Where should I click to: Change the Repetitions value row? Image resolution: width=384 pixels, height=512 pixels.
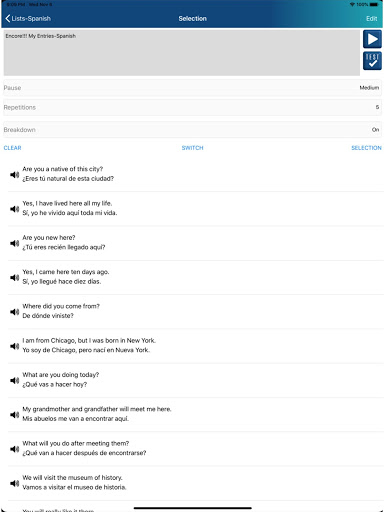[192, 107]
